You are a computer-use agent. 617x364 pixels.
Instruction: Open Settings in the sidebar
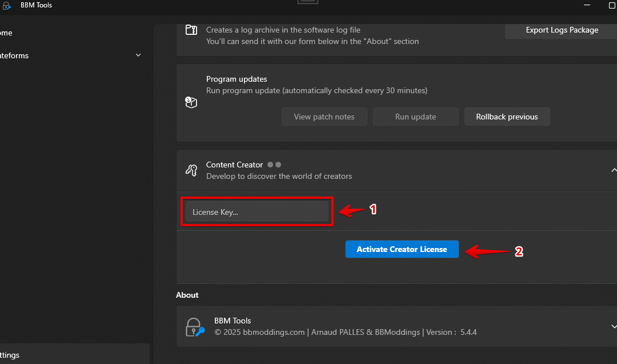tap(10, 355)
